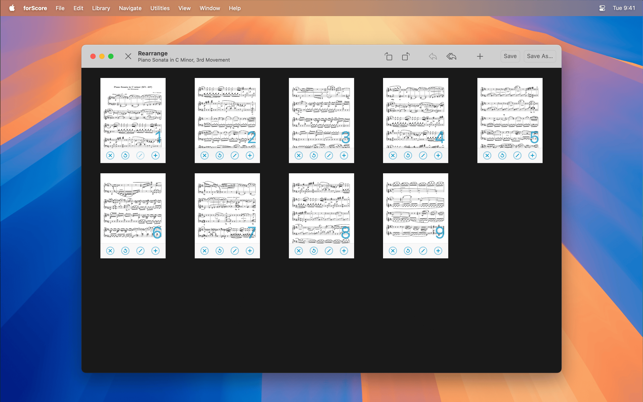Remove page 8 with its X icon

299,251
